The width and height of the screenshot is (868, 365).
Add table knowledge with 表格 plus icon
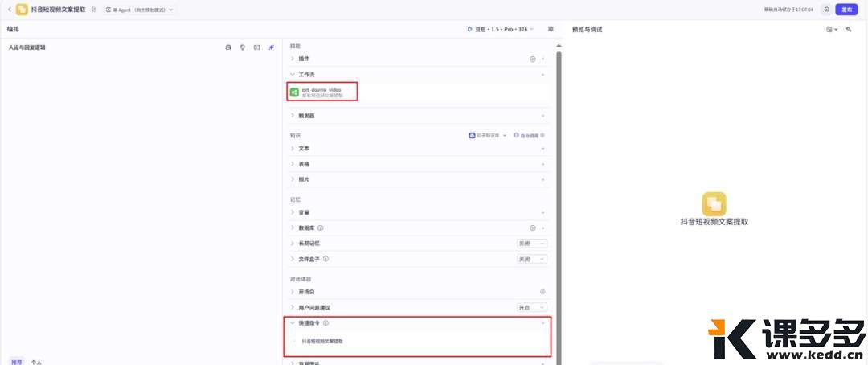click(x=543, y=164)
